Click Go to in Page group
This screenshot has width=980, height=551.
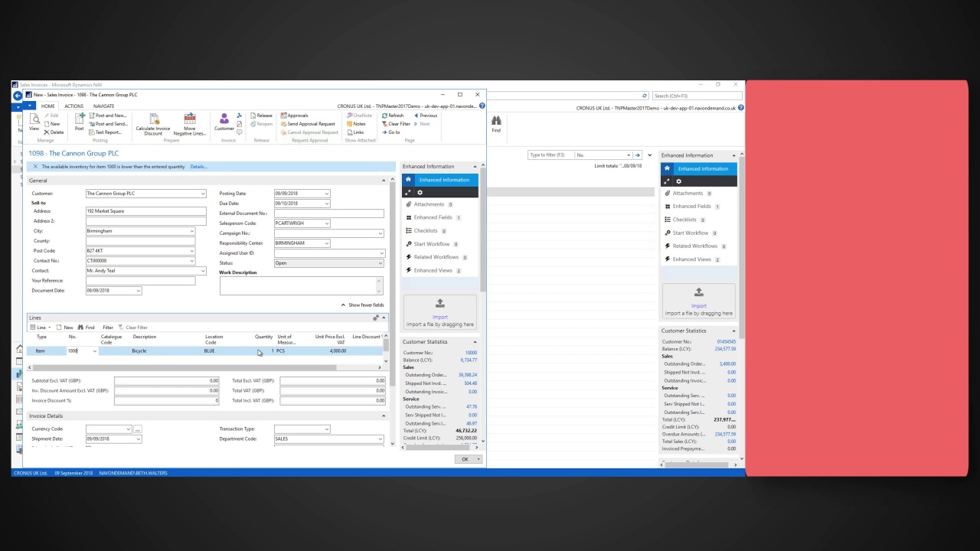click(x=390, y=132)
